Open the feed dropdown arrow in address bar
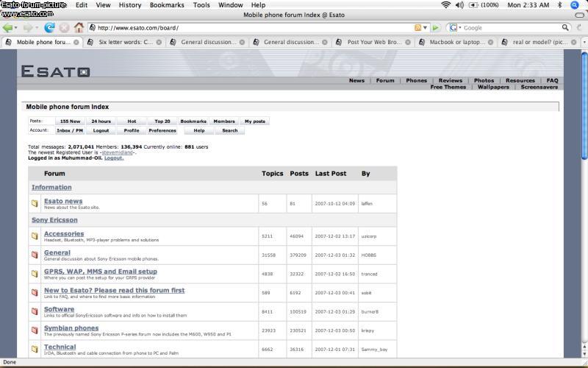Screen dimensions: 588x368 (425, 28)
